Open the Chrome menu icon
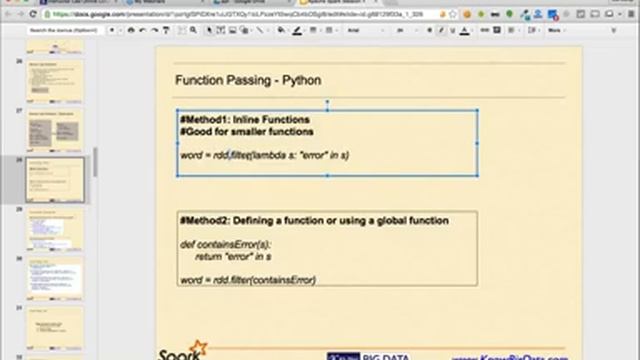The width and height of the screenshot is (640, 360). point(631,14)
